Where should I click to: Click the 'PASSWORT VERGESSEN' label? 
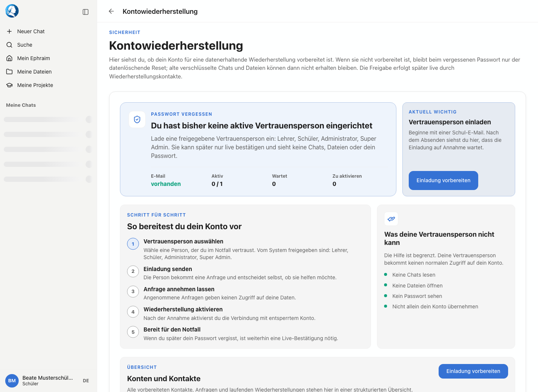click(182, 114)
